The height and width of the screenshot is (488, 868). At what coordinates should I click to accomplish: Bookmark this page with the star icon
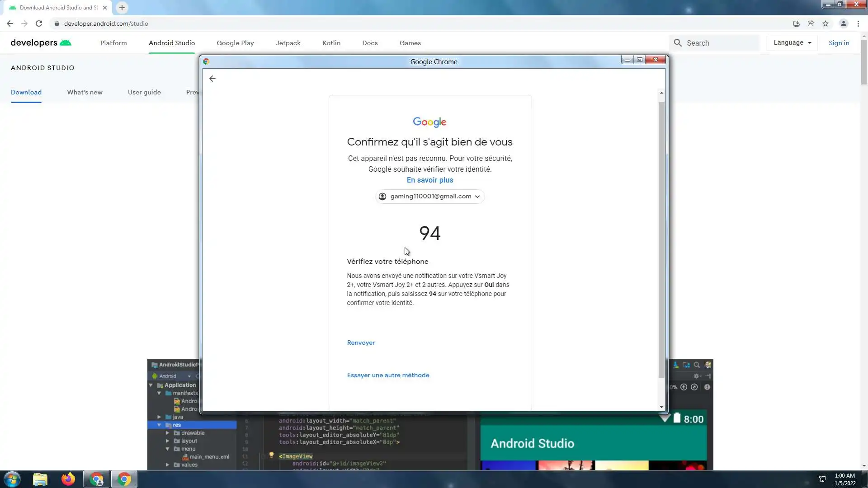click(826, 23)
